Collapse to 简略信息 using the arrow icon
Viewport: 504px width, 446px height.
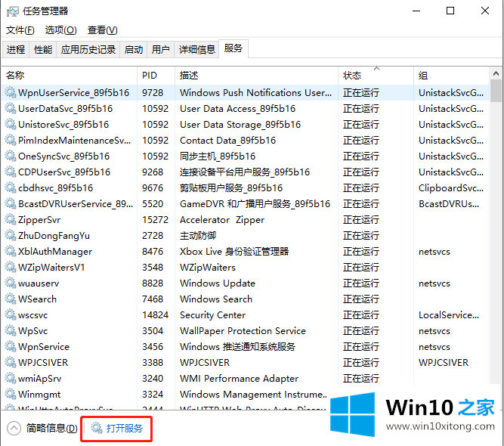14,428
